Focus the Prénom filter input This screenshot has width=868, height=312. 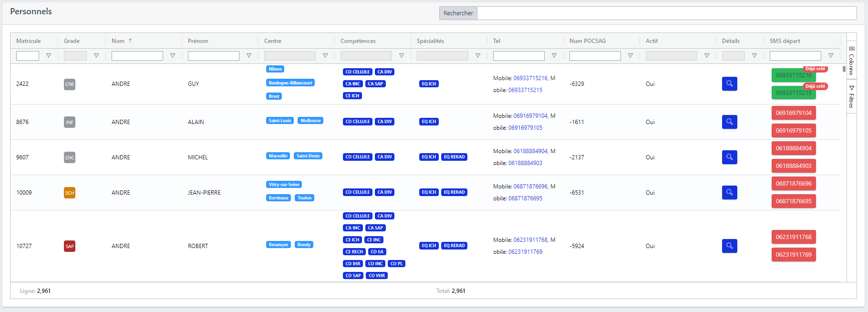[x=214, y=56]
